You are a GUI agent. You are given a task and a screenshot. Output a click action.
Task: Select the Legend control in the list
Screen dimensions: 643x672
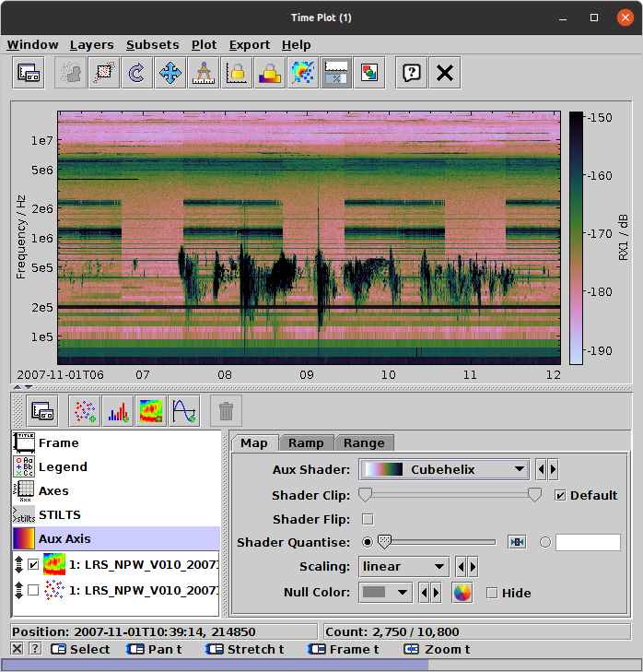(63, 466)
